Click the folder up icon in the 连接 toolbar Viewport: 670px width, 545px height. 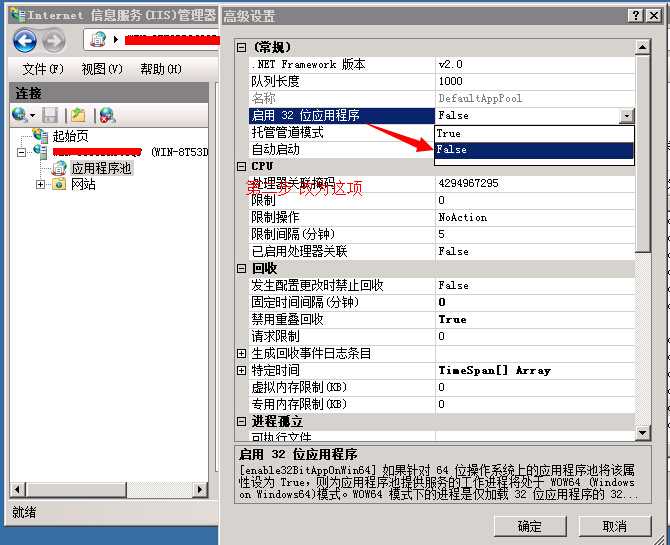(x=79, y=115)
